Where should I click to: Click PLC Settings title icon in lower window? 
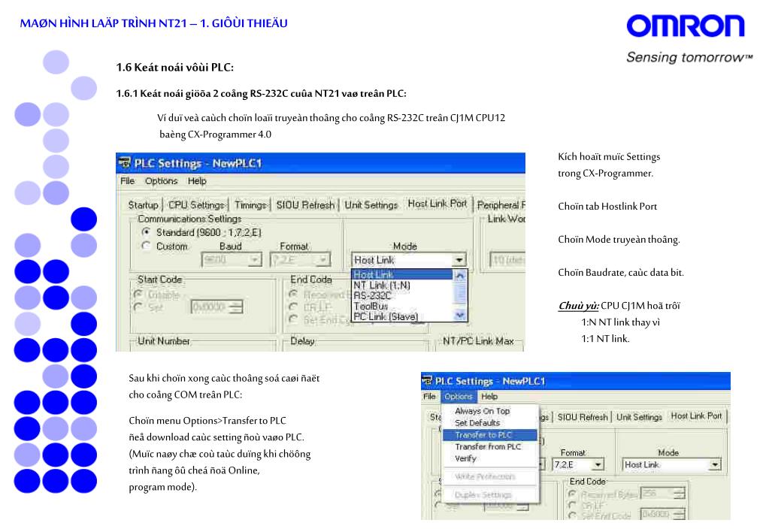click(x=427, y=381)
